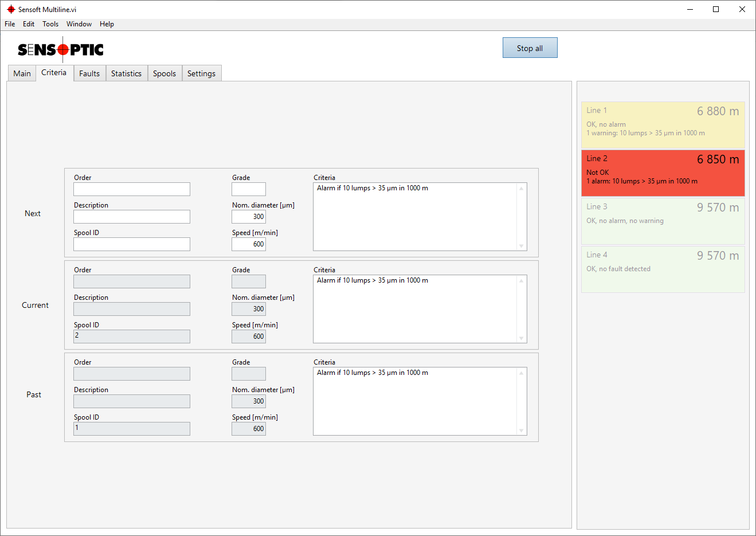The image size is (756, 536).
Task: Open the File menu
Action: (x=10, y=24)
